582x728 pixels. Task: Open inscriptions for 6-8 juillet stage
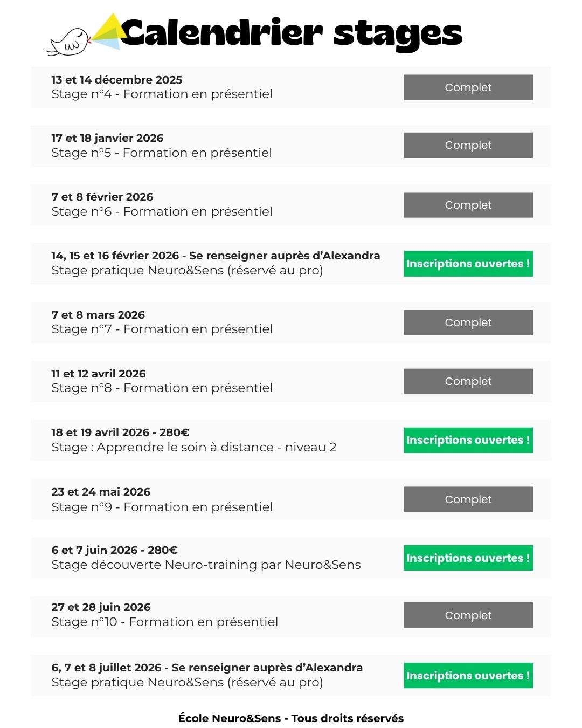468,676
